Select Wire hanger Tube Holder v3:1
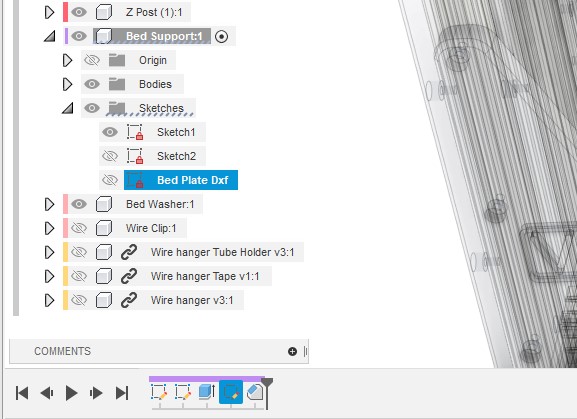This screenshot has height=419, width=577. (222, 252)
